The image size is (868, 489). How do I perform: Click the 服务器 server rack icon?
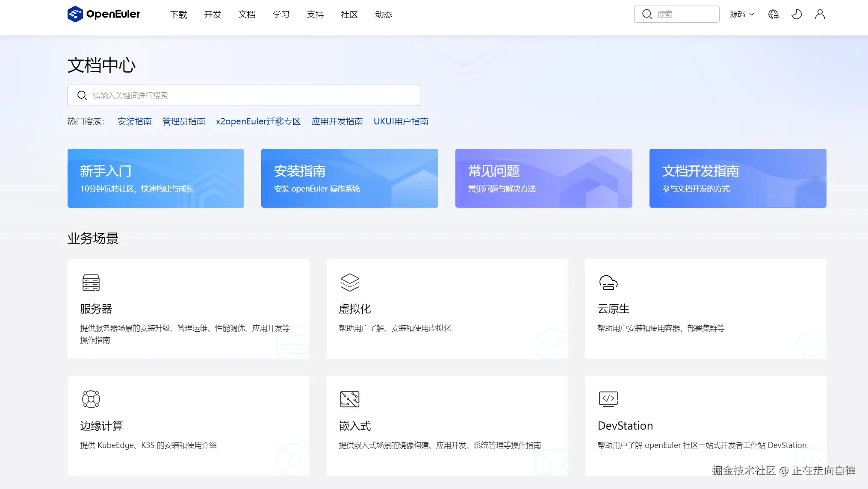tap(91, 283)
